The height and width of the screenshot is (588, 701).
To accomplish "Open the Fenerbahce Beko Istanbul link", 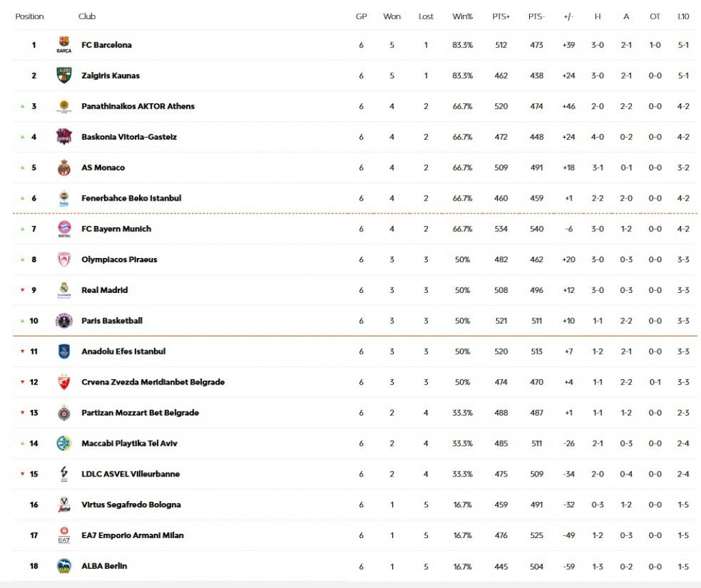I will pyautogui.click(x=131, y=199).
